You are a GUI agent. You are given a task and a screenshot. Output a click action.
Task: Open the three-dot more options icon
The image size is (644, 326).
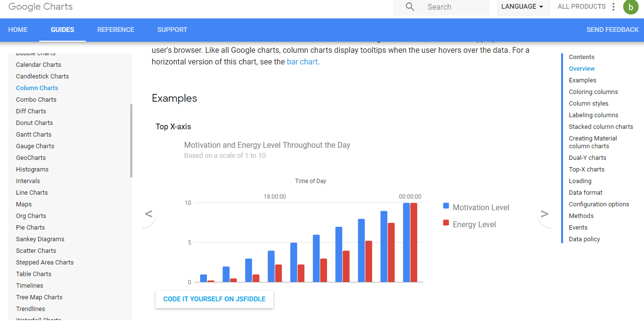pyautogui.click(x=613, y=6)
